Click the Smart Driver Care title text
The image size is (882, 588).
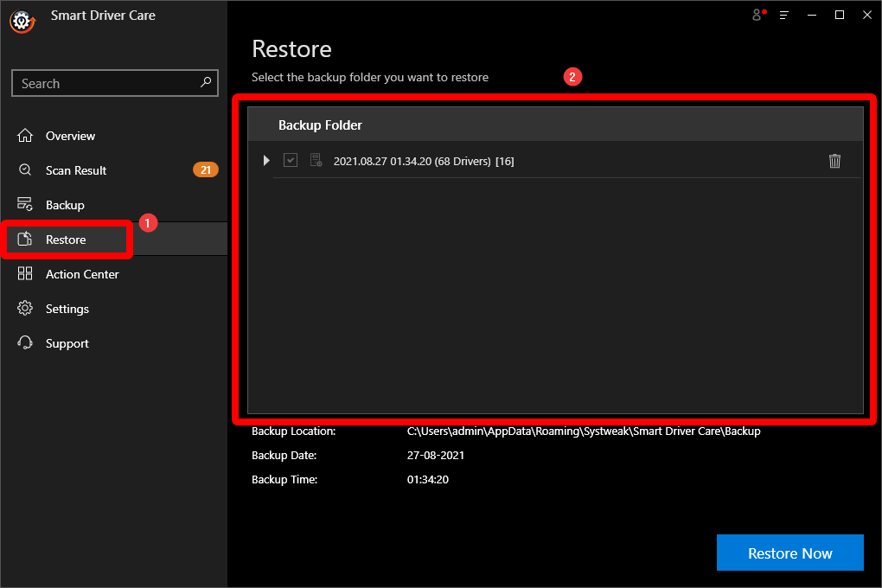[x=103, y=16]
